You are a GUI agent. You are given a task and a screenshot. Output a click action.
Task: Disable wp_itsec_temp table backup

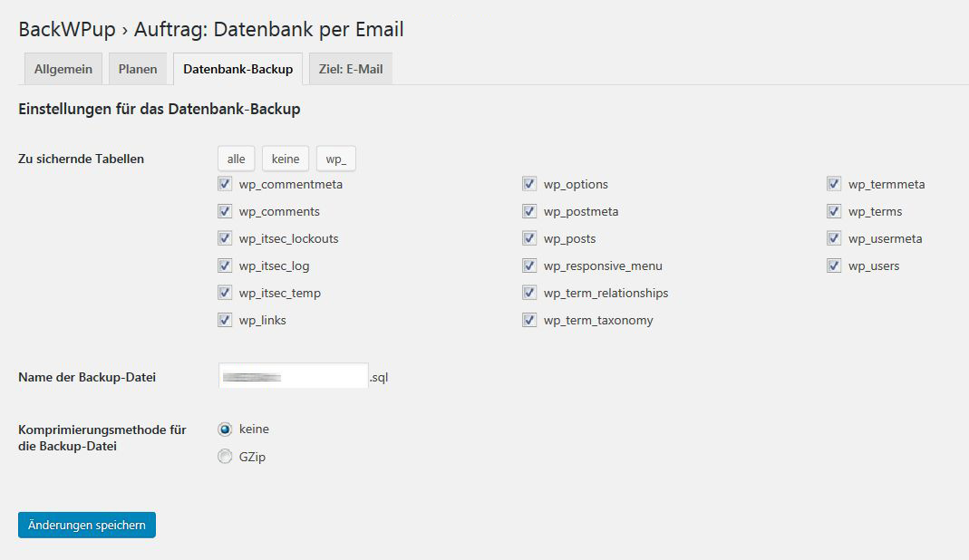[x=225, y=293]
